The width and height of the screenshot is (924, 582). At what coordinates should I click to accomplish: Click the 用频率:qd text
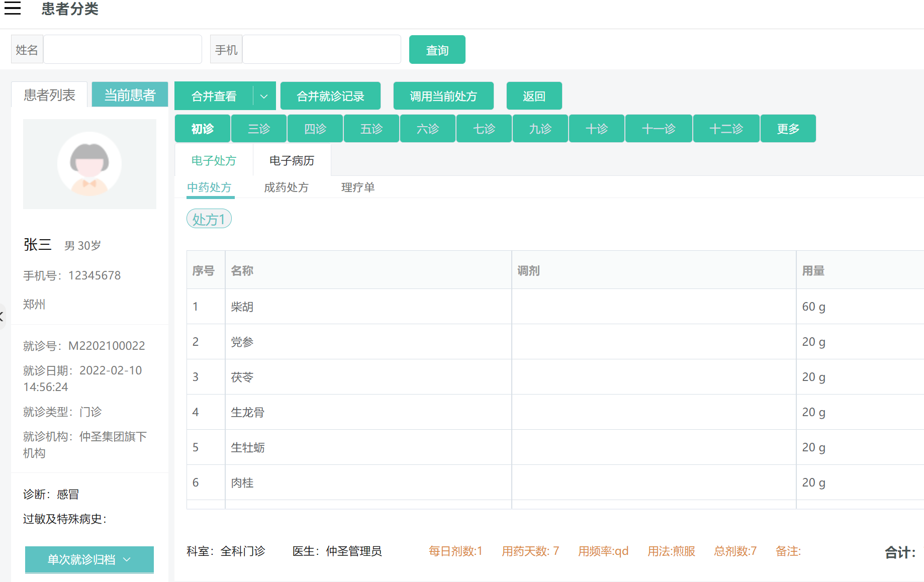(603, 551)
